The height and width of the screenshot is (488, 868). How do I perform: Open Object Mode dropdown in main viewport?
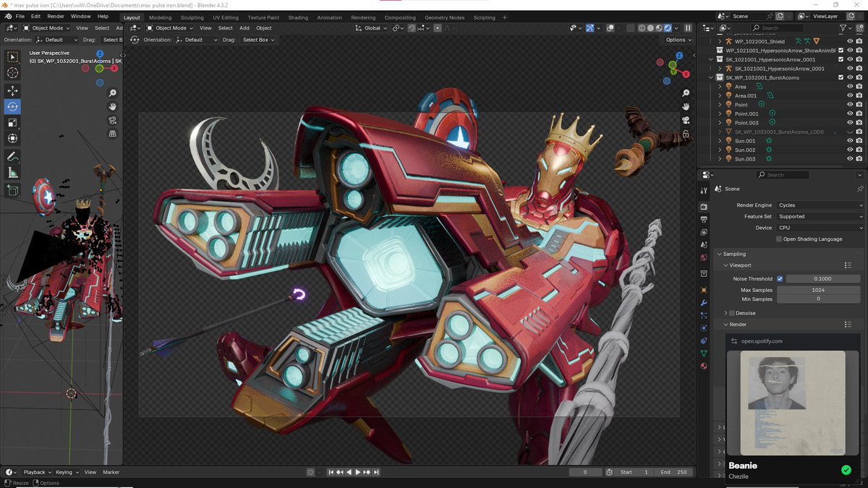coord(170,28)
